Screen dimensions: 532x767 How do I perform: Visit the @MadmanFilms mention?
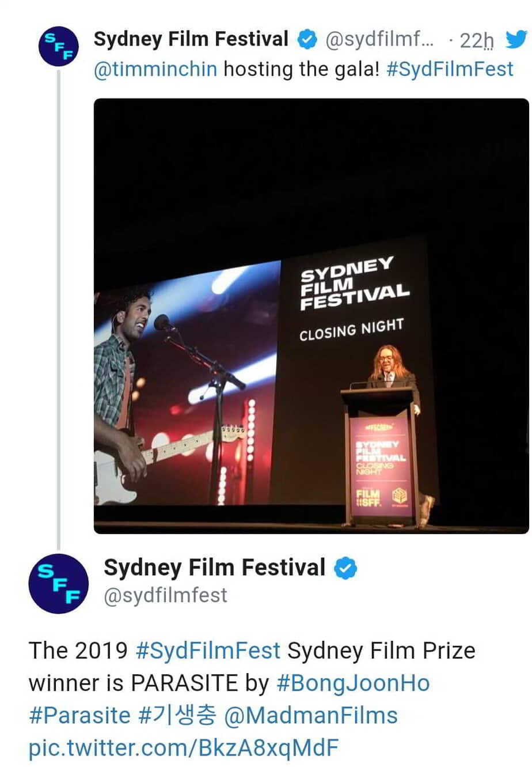point(311,715)
